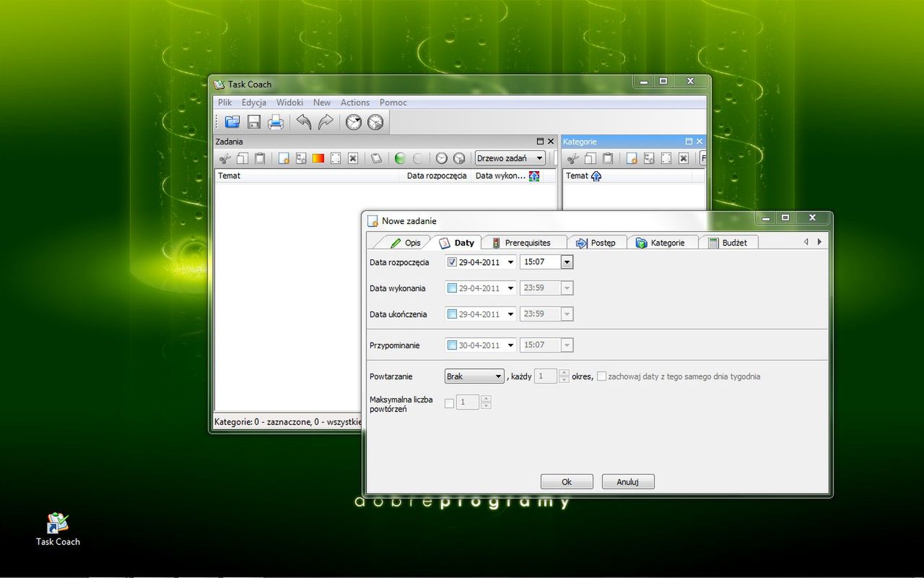The image size is (924, 578).
Task: Open Przypominanie date 30-04-2011 dropdown
Action: coord(510,345)
